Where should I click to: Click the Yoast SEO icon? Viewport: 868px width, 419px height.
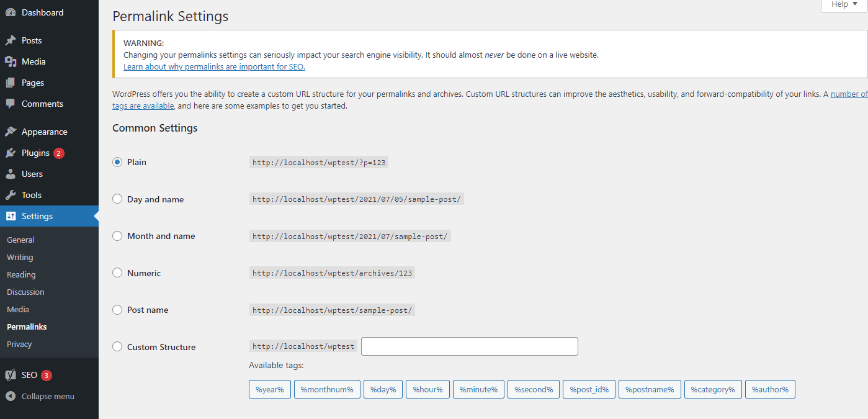click(x=11, y=375)
